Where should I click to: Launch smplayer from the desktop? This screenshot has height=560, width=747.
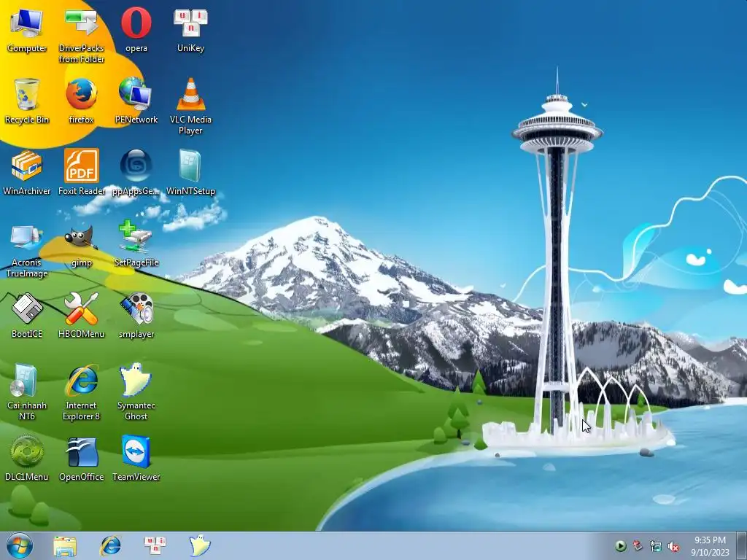[x=136, y=315]
